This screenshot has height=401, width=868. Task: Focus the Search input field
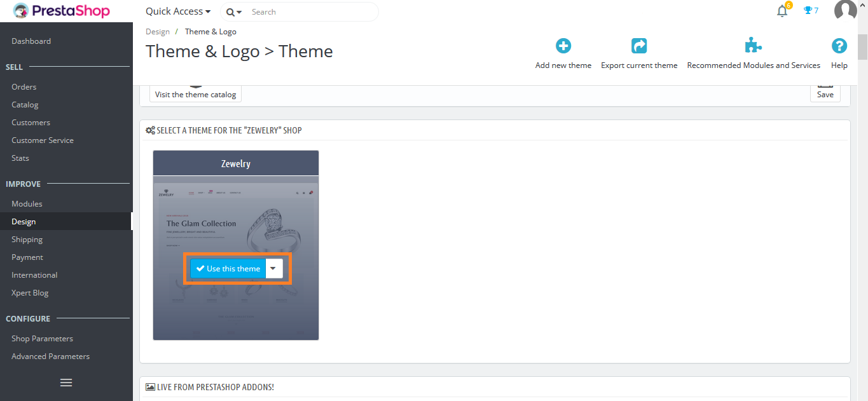tap(312, 11)
